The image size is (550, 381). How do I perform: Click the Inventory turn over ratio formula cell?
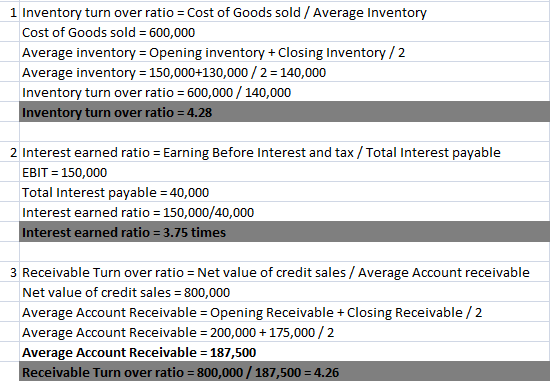coord(284,12)
